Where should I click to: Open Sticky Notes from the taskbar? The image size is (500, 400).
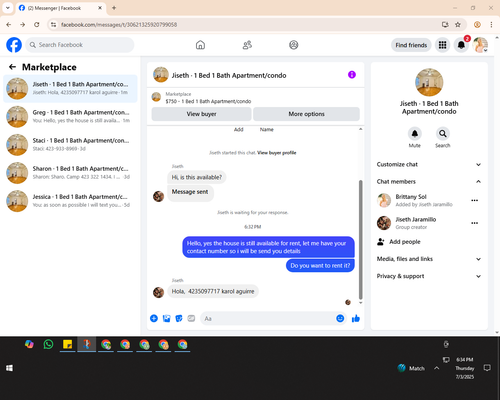pyautogui.click(x=68, y=344)
